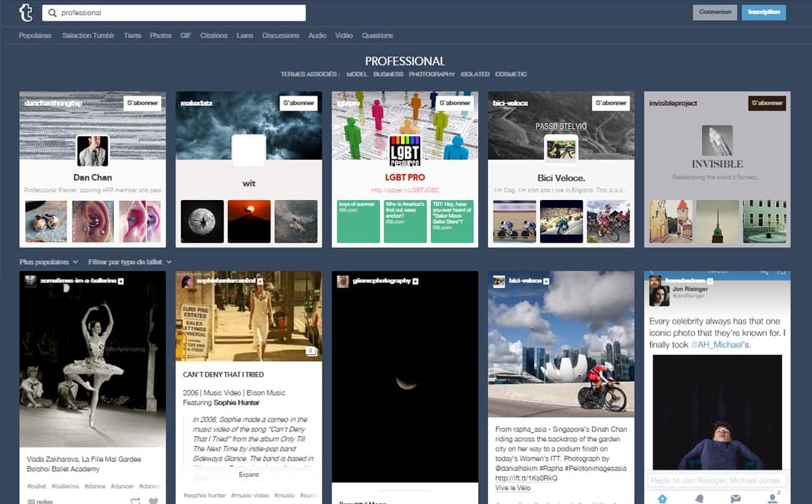Open the #ballerina tag

click(65, 486)
